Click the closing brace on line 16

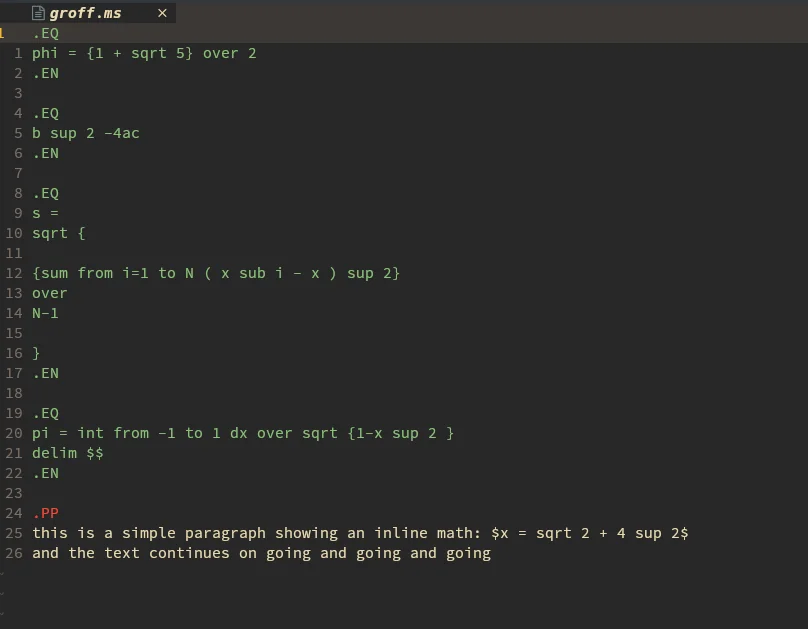point(36,353)
